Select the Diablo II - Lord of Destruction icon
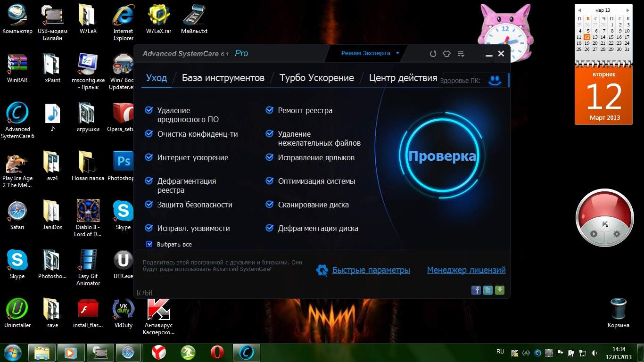The height and width of the screenshot is (362, 644). click(x=88, y=219)
